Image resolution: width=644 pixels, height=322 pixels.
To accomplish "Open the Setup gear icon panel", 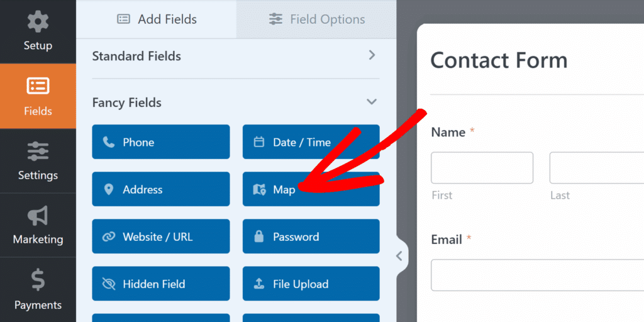I will pos(38,31).
